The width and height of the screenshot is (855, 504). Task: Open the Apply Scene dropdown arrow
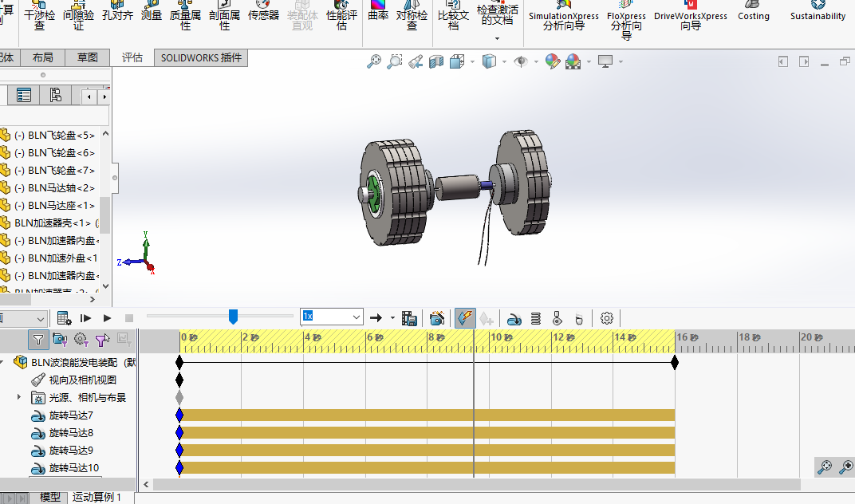pyautogui.click(x=589, y=61)
